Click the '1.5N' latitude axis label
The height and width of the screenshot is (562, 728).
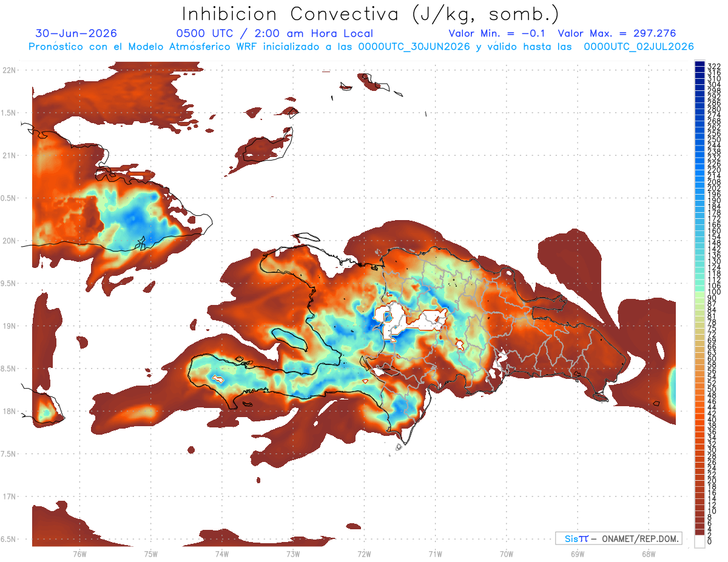[8, 113]
